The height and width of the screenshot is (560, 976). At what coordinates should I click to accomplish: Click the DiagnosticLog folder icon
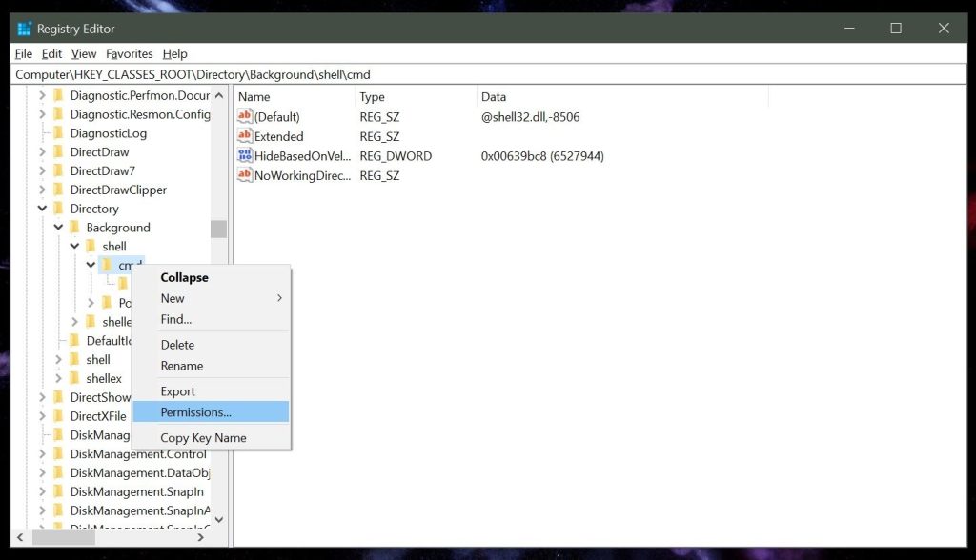click(59, 132)
